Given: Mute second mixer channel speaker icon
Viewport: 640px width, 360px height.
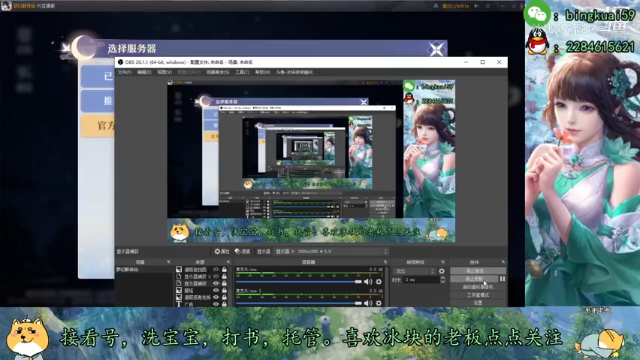Looking at the screenshot, I should click(x=368, y=303).
